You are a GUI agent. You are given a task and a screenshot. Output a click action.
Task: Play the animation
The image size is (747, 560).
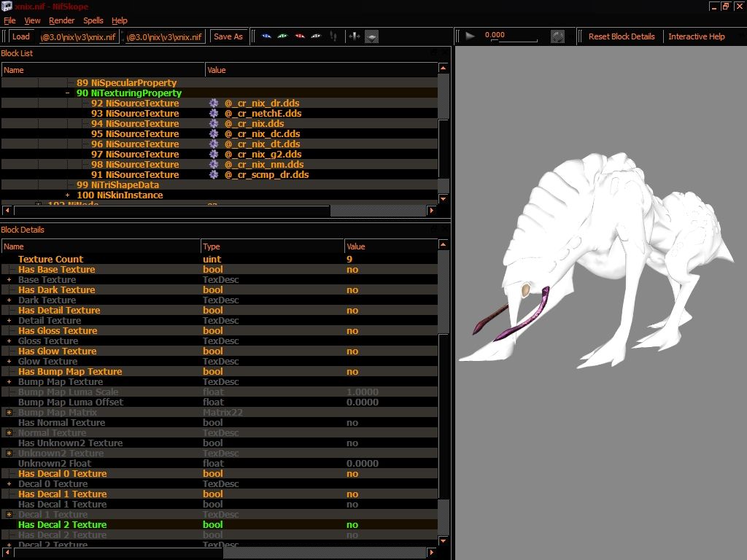click(471, 36)
